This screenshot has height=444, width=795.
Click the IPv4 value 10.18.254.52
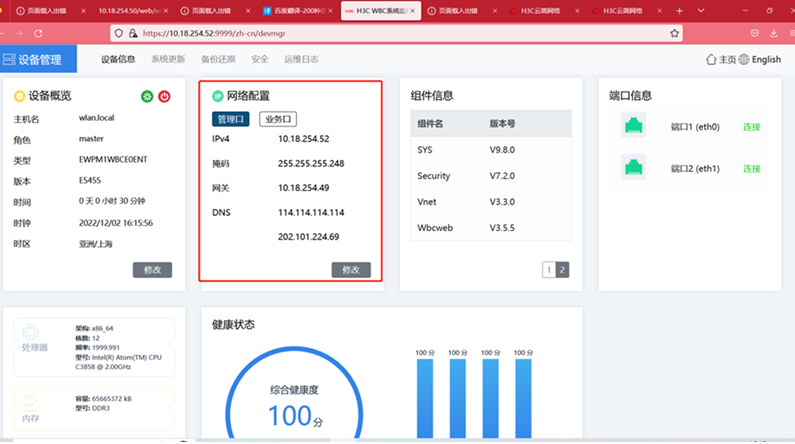coord(304,139)
